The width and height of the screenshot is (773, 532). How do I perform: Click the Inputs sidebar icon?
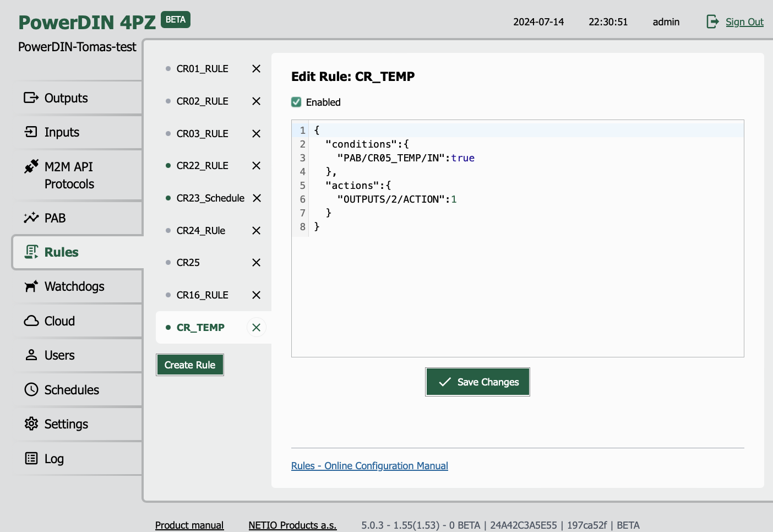tap(31, 132)
